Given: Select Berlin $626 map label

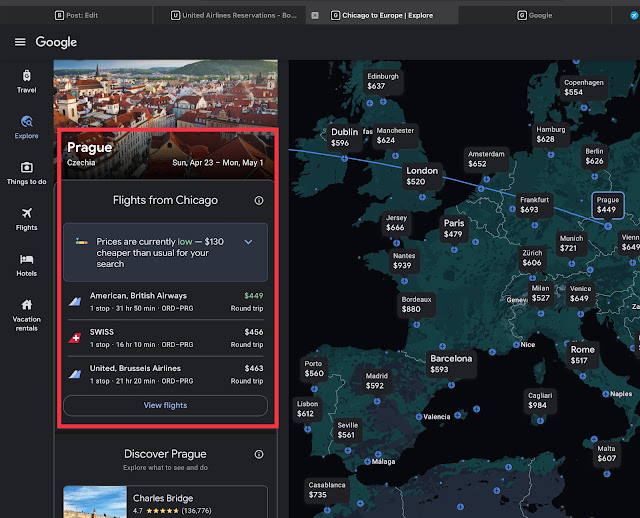Looking at the screenshot, I should click(x=594, y=156).
